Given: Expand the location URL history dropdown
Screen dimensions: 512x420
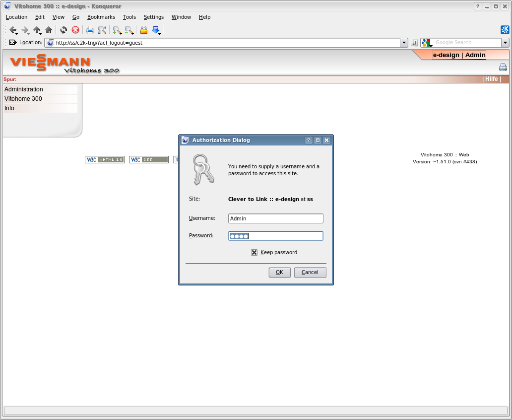Looking at the screenshot, I should point(404,43).
